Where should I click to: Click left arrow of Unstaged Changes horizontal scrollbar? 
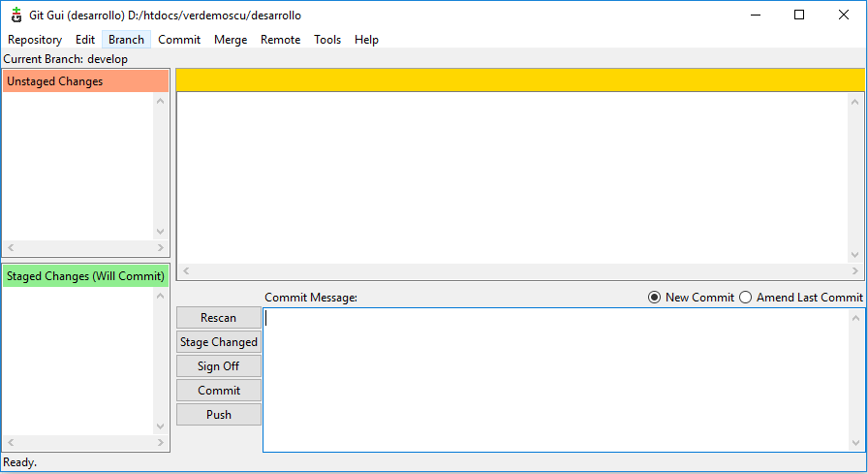click(x=11, y=247)
